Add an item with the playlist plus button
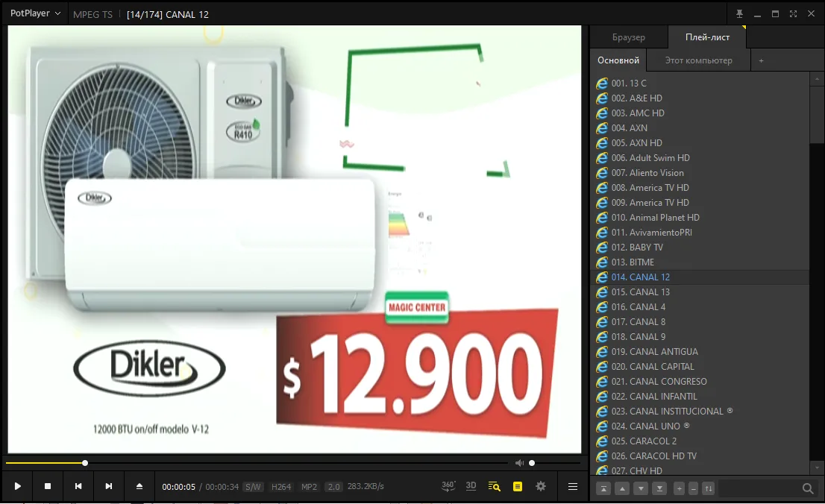Viewport: 825px width, 504px height. coord(680,489)
